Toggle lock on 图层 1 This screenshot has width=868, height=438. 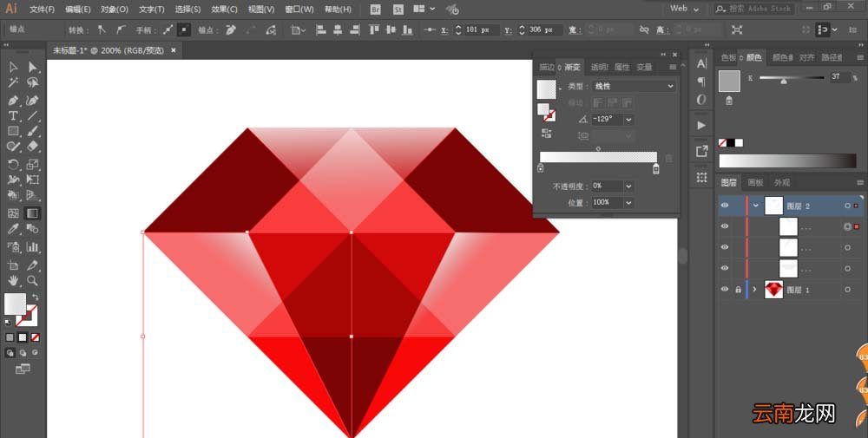click(x=738, y=289)
